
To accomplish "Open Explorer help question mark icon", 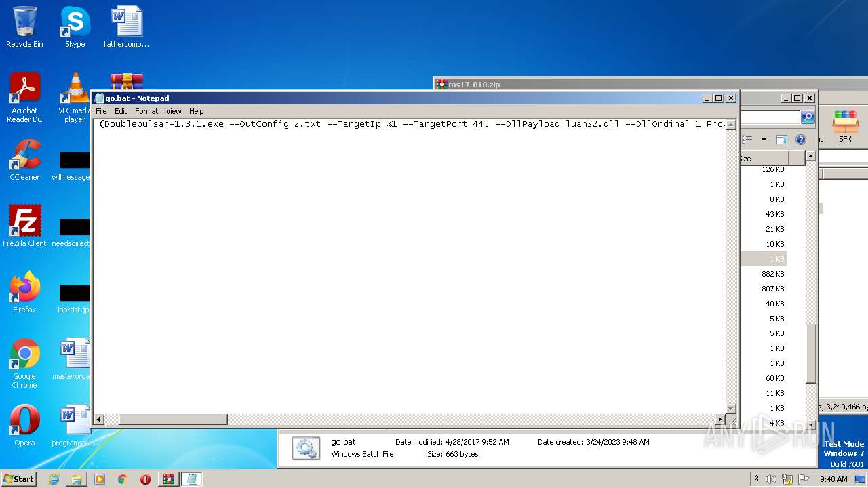I will 801,140.
